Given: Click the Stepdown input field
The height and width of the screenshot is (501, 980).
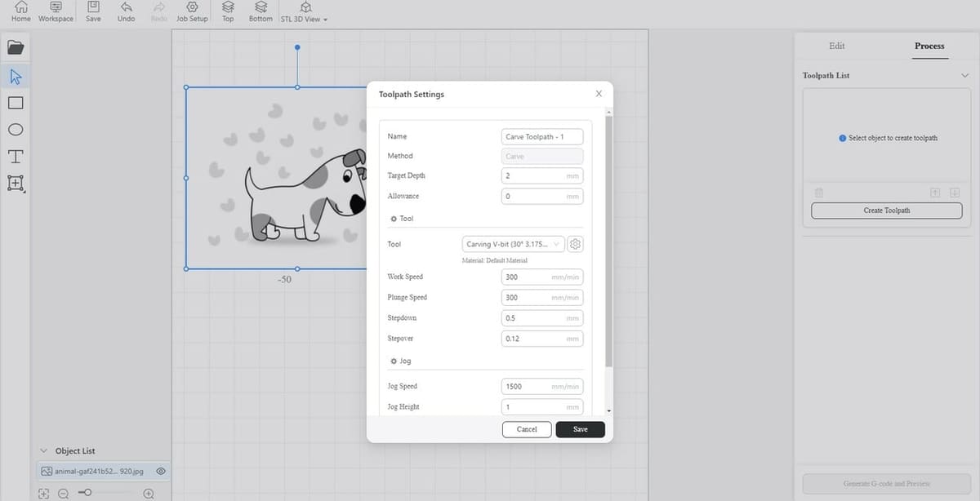Looking at the screenshot, I should point(542,318).
